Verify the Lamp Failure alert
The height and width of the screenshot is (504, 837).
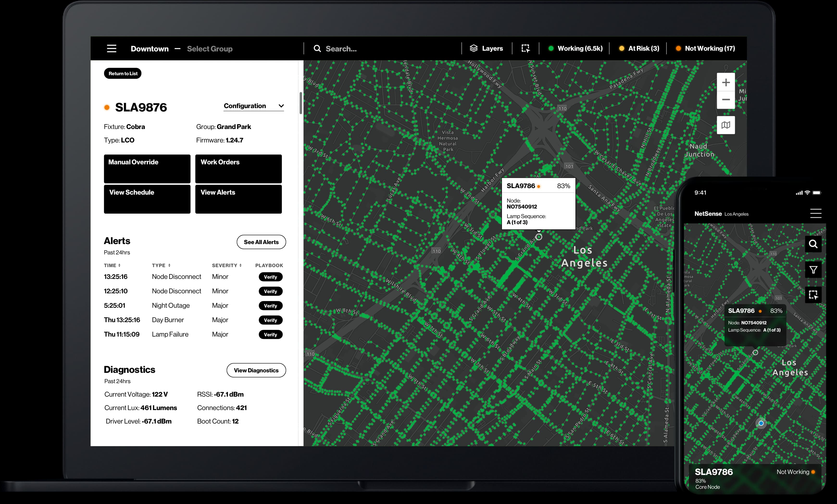(x=270, y=335)
